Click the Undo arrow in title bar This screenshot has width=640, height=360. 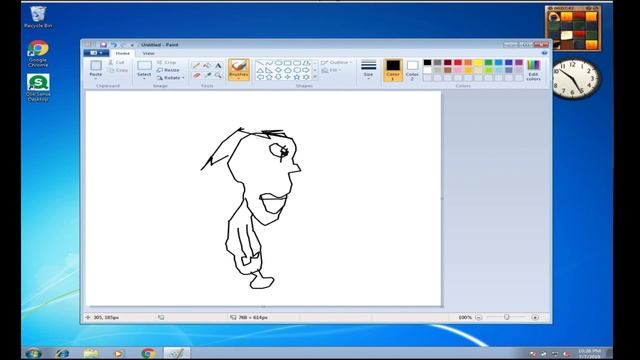114,45
